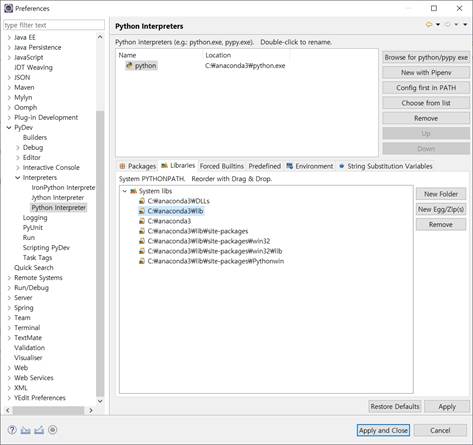Expand the Interactive Console node
Viewport: 473px width, 445px height.
(18, 167)
